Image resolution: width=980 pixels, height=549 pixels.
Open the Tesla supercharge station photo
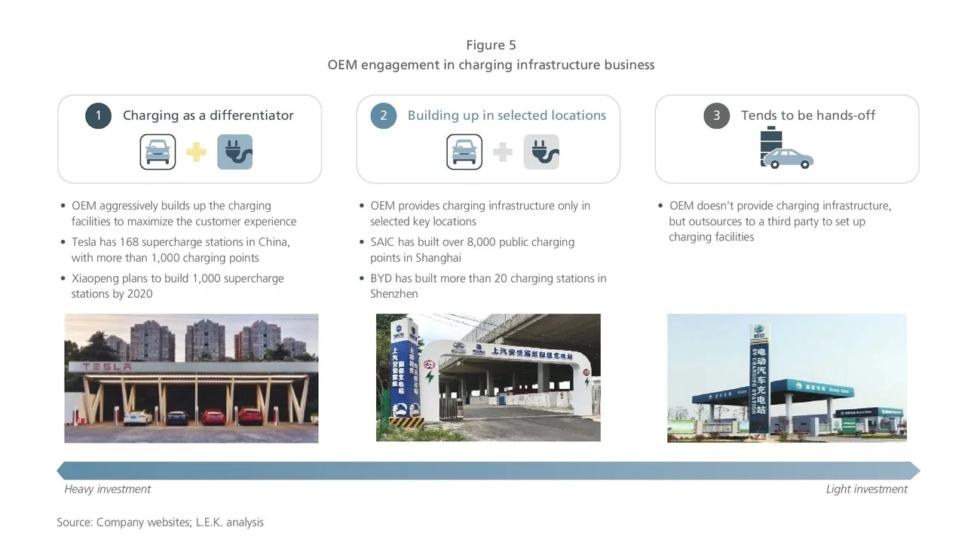coord(191,377)
